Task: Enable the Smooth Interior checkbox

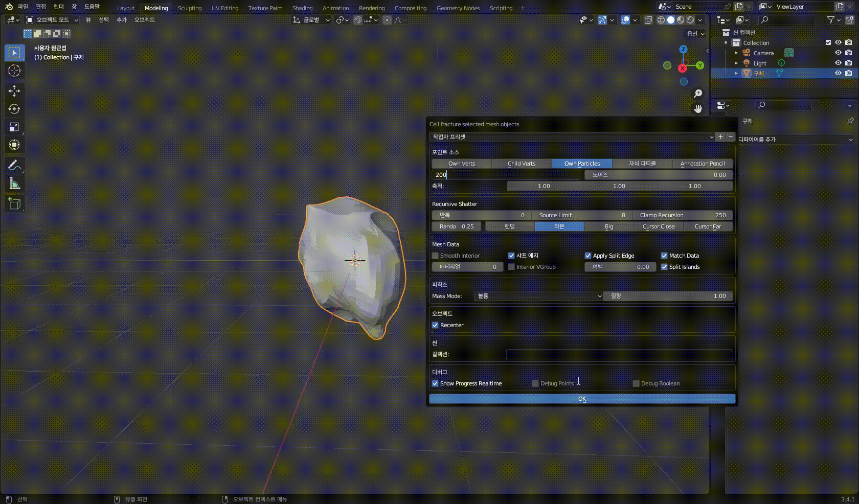Action: tap(435, 256)
